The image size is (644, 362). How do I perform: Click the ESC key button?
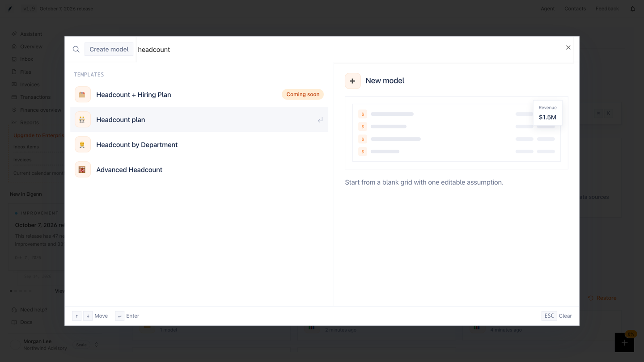pyautogui.click(x=549, y=316)
